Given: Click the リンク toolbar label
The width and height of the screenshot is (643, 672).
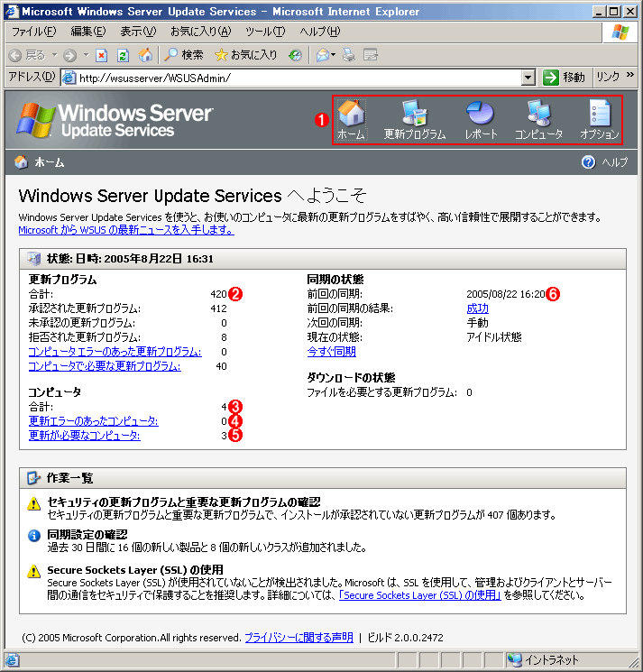Looking at the screenshot, I should (x=608, y=78).
